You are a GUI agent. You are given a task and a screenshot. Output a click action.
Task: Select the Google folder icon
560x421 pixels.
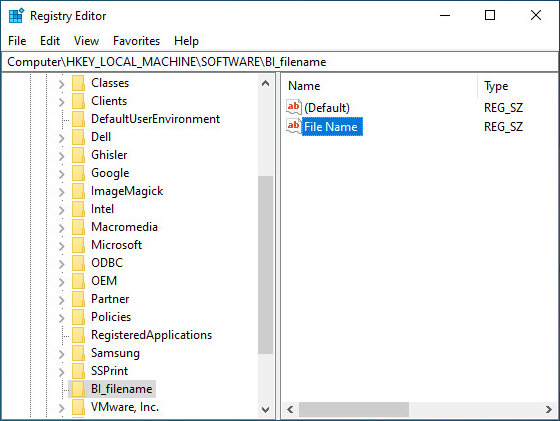coord(78,173)
